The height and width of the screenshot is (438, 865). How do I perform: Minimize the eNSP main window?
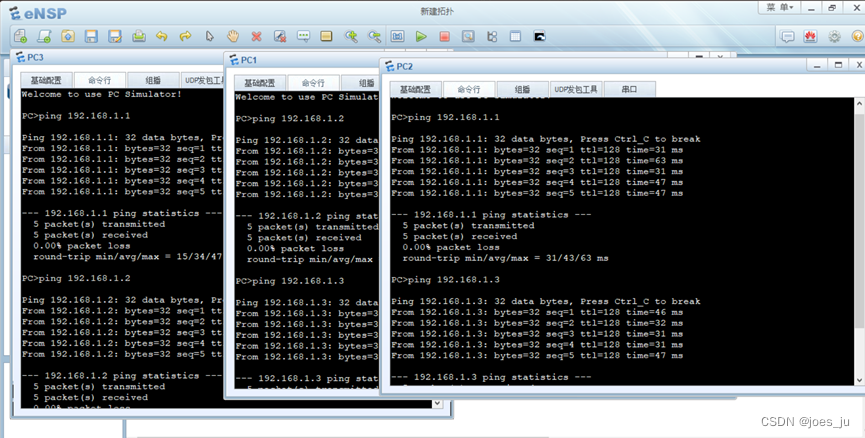click(x=811, y=8)
